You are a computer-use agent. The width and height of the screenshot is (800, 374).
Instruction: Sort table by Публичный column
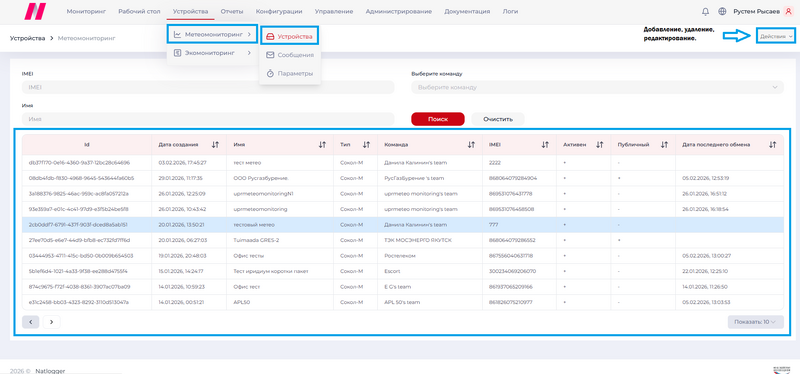664,144
